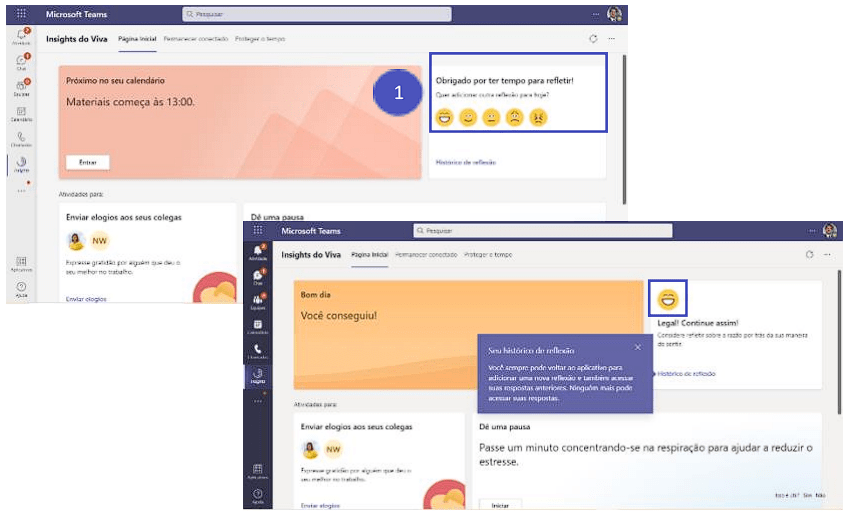The width and height of the screenshot is (849, 517).
Task: Open Activity bell in front window sidebar
Action: (258, 252)
